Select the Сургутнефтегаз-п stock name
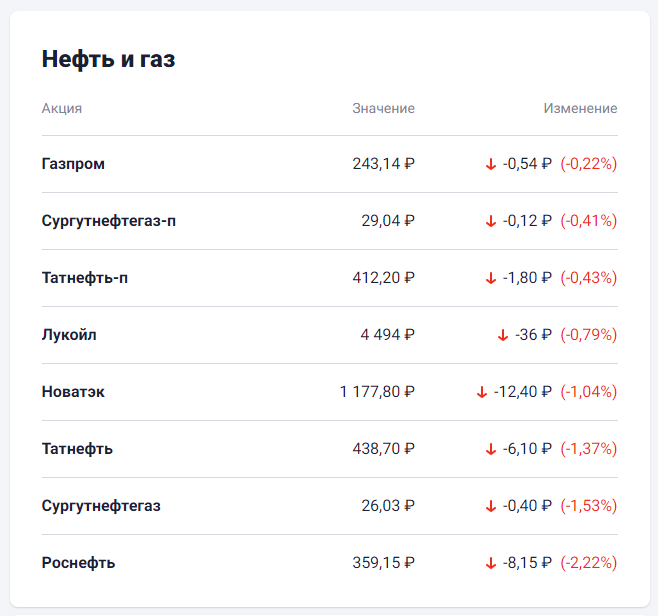The image size is (658, 616). click(x=109, y=221)
